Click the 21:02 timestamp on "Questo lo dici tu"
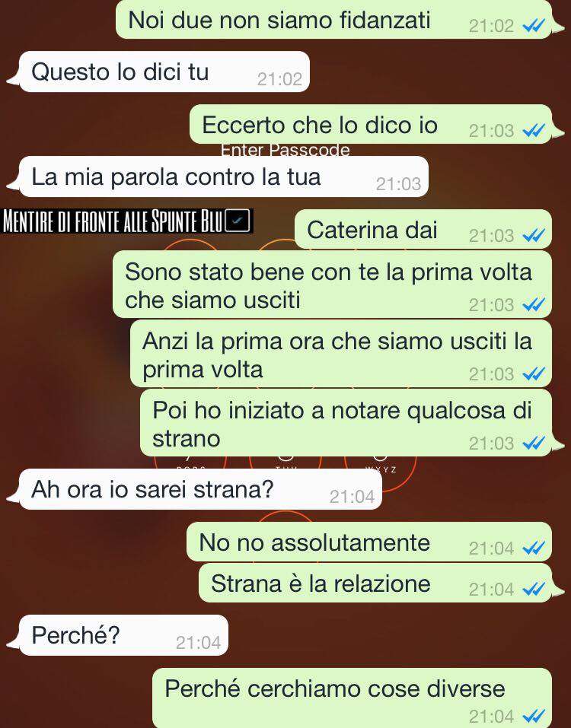This screenshot has width=571, height=728. pyautogui.click(x=279, y=79)
